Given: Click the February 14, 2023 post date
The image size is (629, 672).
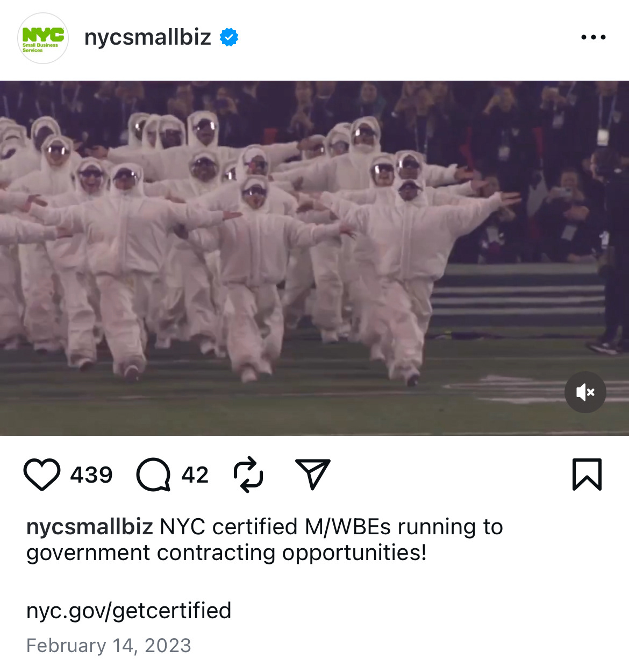Looking at the screenshot, I should pyautogui.click(x=109, y=646).
